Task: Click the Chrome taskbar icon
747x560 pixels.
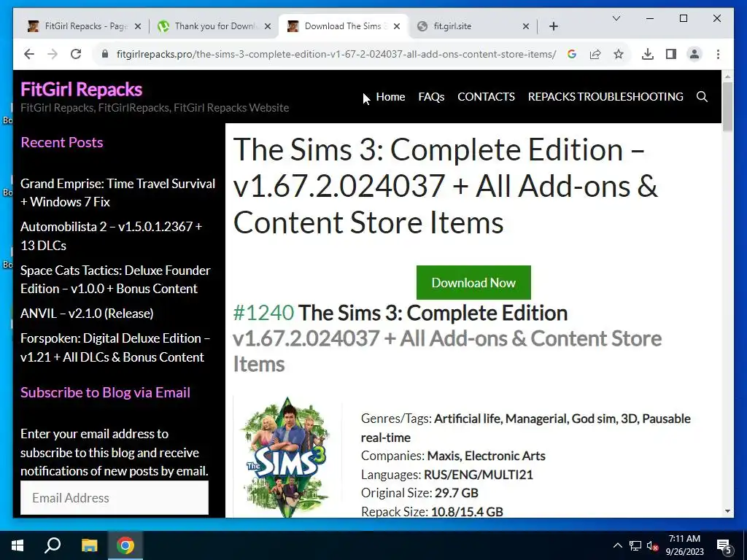Action: [x=125, y=545]
